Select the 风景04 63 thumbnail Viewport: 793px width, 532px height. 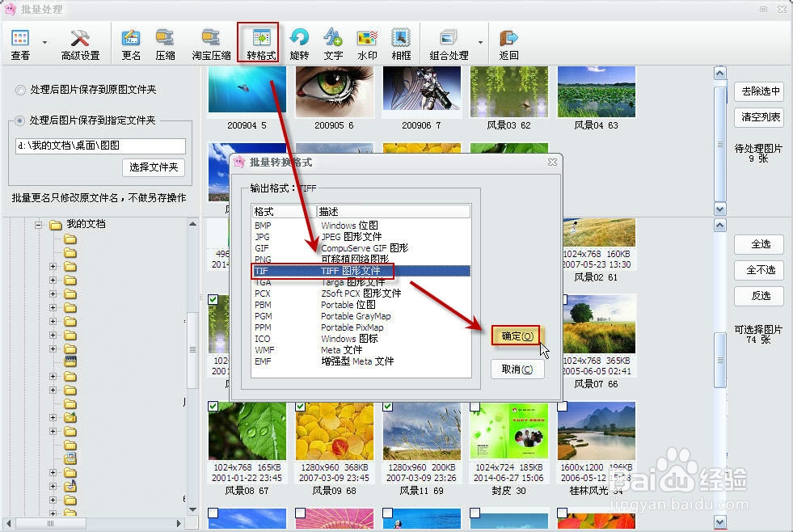pyautogui.click(x=597, y=91)
